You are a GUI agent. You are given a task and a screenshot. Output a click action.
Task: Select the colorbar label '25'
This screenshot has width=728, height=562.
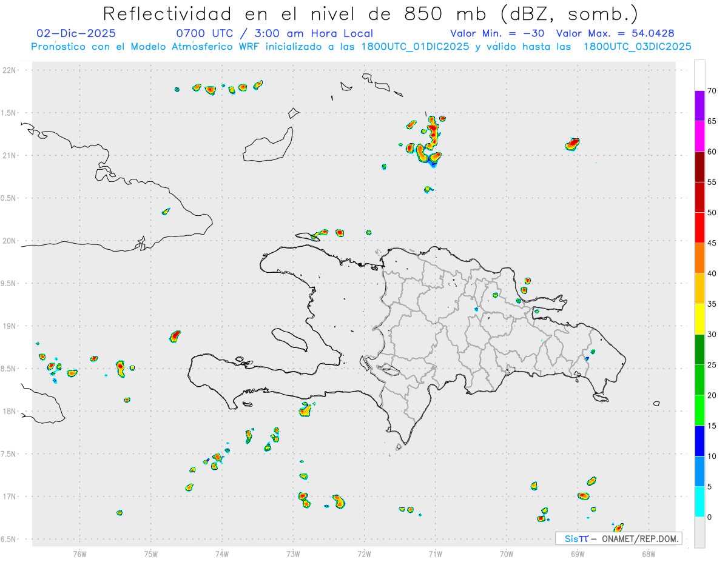tap(712, 365)
